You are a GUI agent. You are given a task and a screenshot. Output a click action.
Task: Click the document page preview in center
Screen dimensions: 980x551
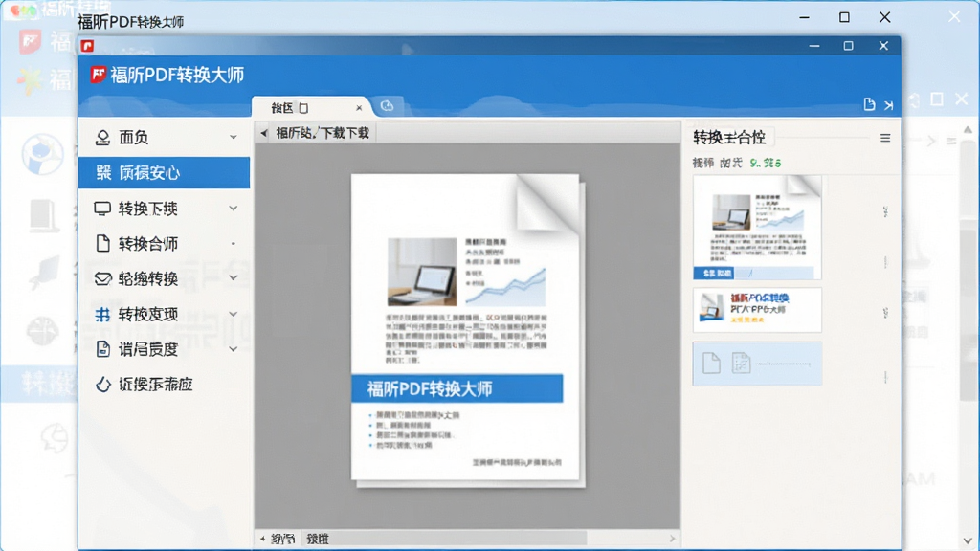point(465,327)
